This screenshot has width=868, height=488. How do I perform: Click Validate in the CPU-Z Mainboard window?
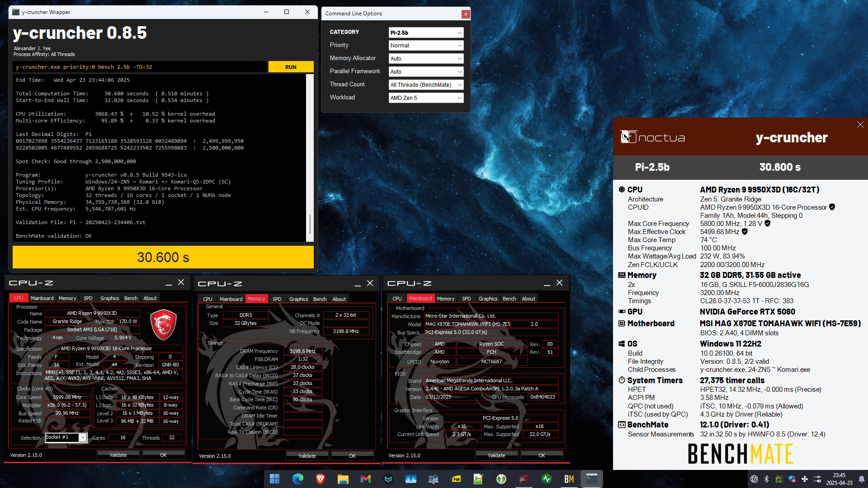click(x=496, y=455)
